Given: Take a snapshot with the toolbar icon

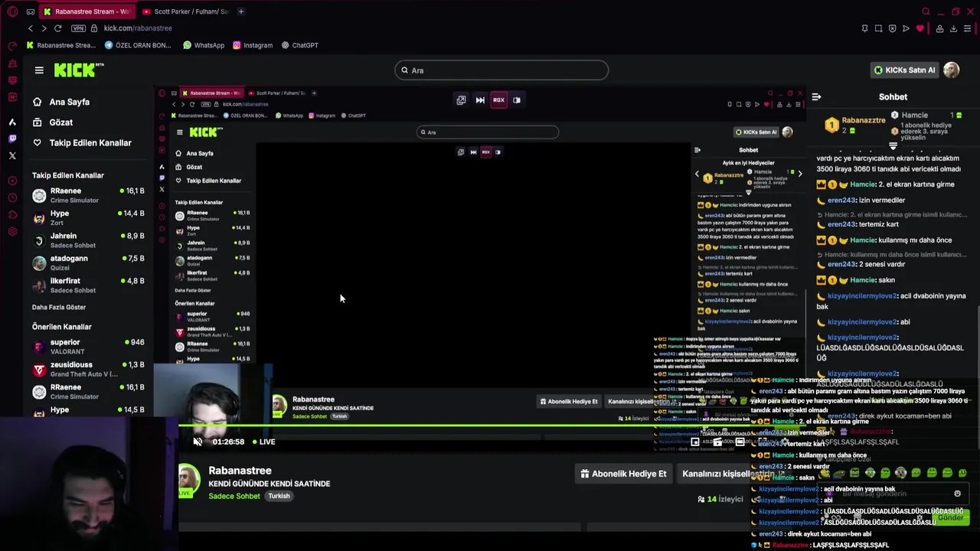Looking at the screenshot, I should click(878, 28).
